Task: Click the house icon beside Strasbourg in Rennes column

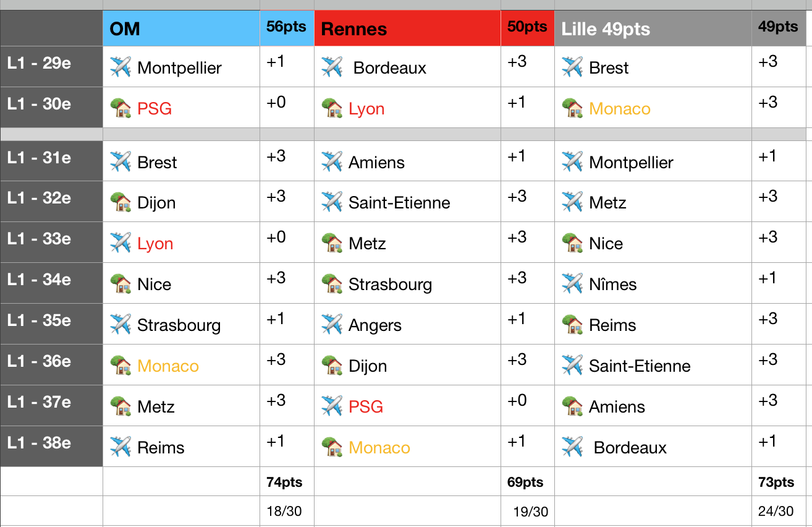Action: coord(332,283)
